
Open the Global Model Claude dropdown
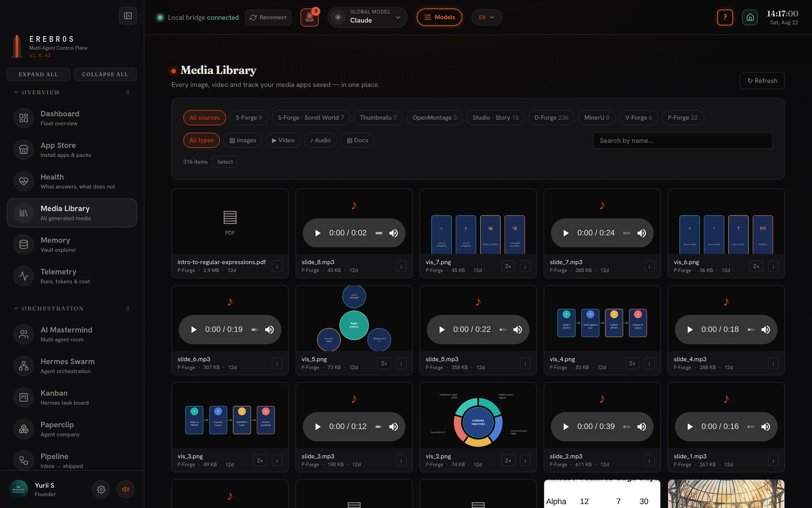point(367,17)
